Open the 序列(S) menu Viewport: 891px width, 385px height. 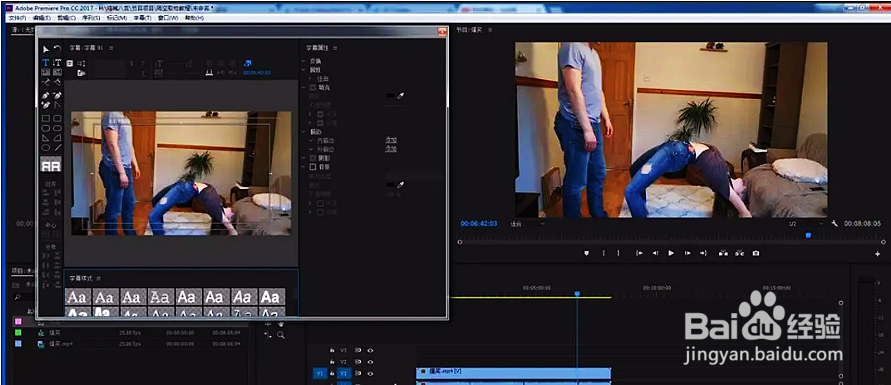(x=91, y=18)
